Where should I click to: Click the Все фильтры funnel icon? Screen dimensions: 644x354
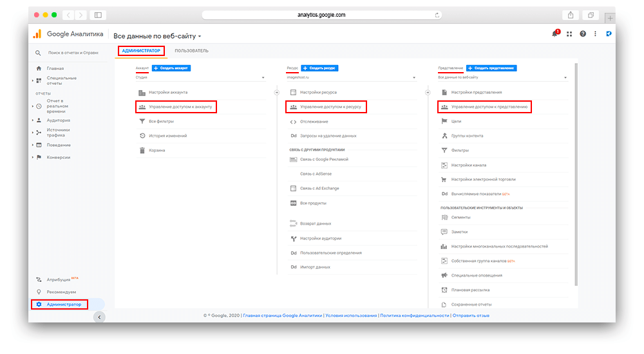tap(142, 121)
